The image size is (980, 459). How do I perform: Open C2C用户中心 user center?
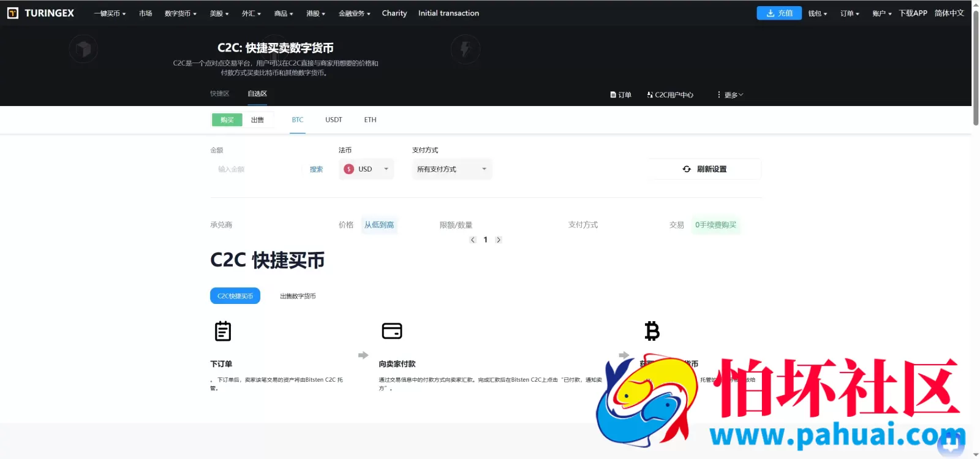pyautogui.click(x=670, y=95)
